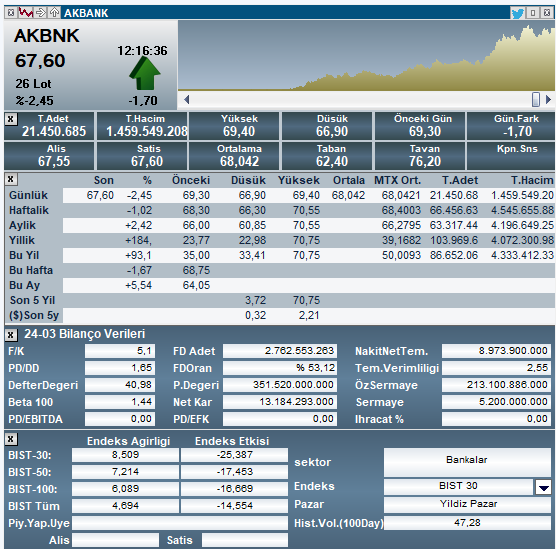
Task: Click the Yüksek 69,40 tile
Action: point(234,126)
